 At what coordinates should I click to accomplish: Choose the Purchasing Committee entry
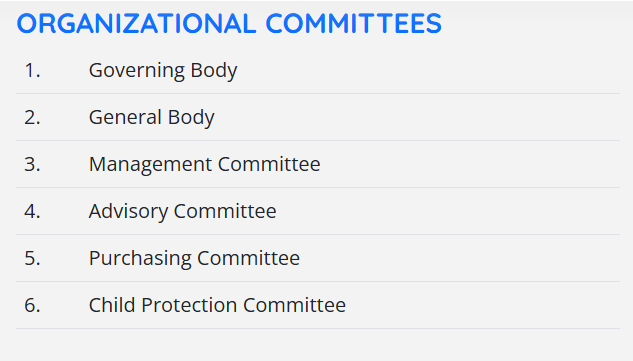pyautogui.click(x=194, y=258)
